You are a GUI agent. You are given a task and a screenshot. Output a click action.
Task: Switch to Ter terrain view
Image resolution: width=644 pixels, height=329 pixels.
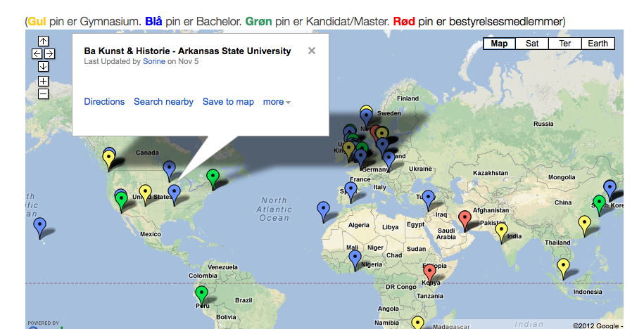pos(564,44)
